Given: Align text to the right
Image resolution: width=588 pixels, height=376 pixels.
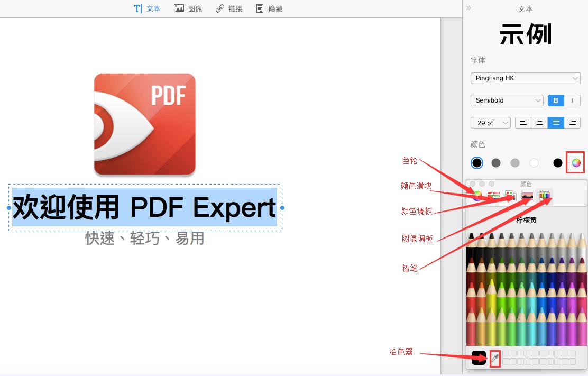Looking at the screenshot, I should pyautogui.click(x=572, y=123).
